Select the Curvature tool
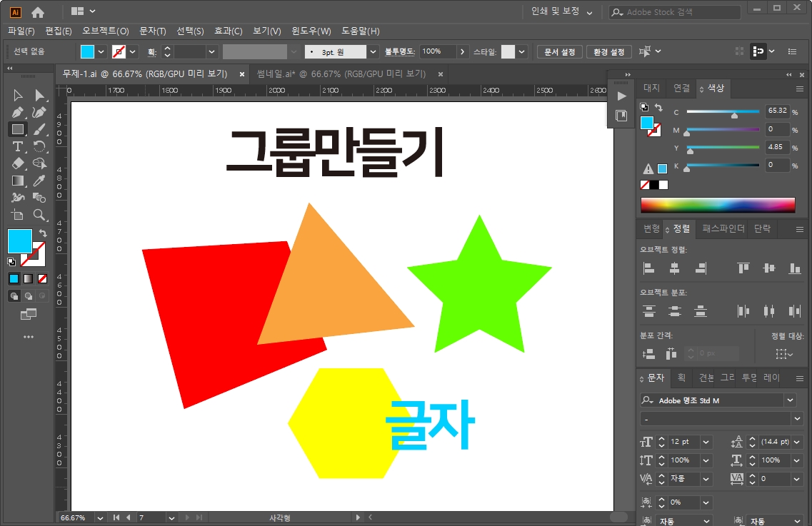This screenshot has width=812, height=526. [x=39, y=112]
